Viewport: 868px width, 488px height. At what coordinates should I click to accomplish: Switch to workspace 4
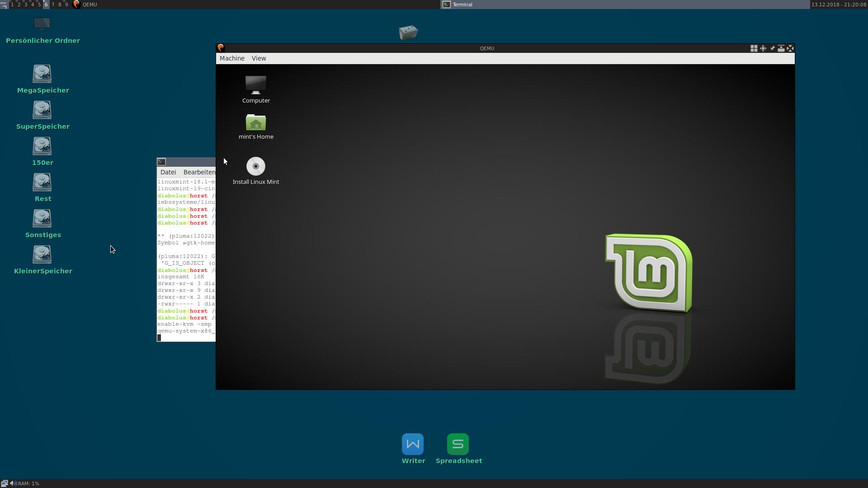click(x=33, y=5)
